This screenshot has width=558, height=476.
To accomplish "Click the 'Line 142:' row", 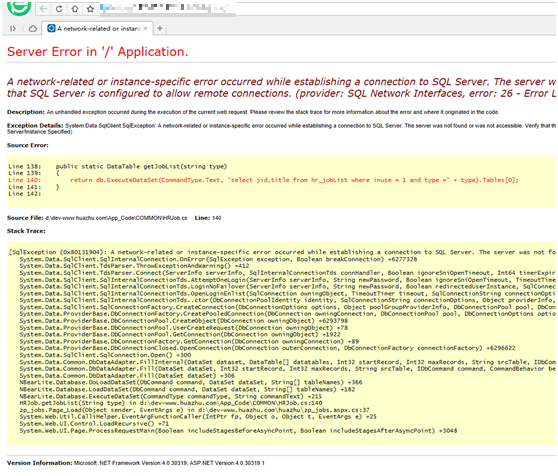I will [25, 194].
